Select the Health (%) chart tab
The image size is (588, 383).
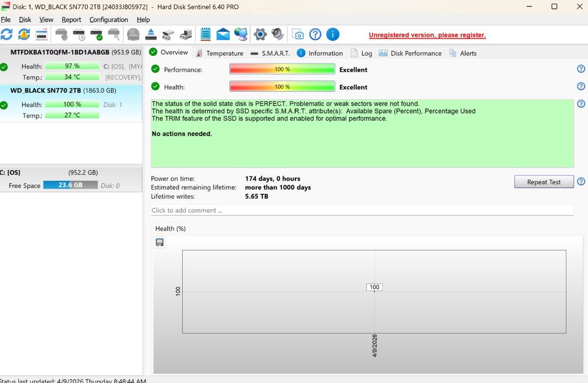pyautogui.click(x=171, y=229)
